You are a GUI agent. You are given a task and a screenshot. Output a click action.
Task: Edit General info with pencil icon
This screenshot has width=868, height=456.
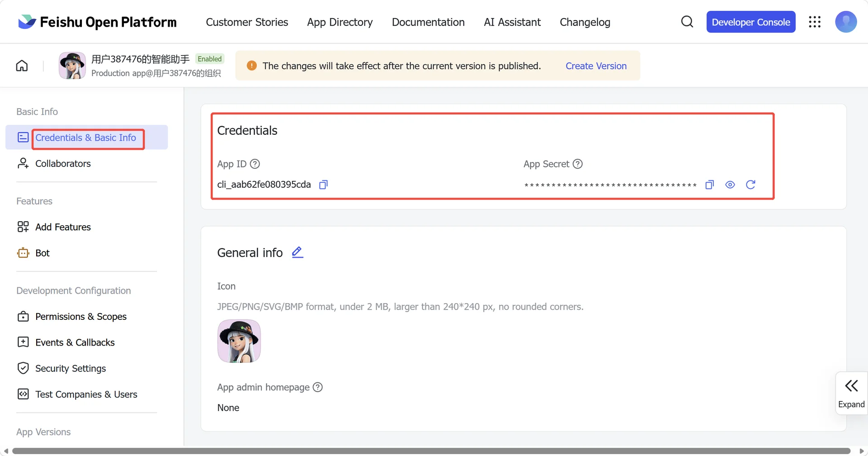click(297, 252)
